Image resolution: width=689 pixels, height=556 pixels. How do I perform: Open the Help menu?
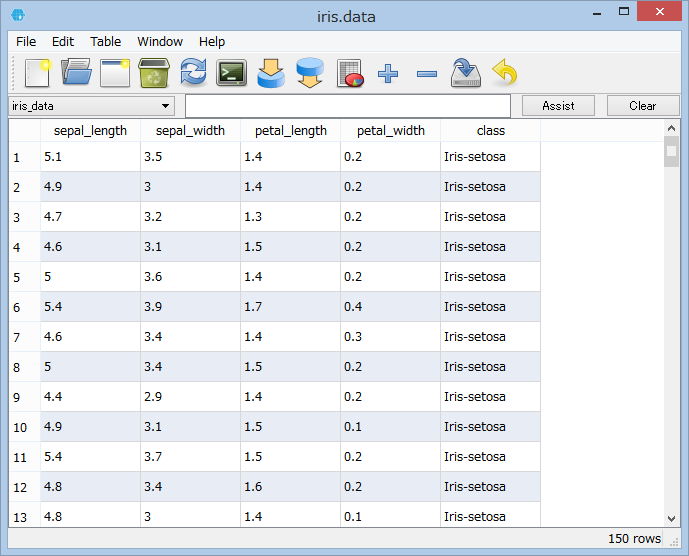point(212,42)
